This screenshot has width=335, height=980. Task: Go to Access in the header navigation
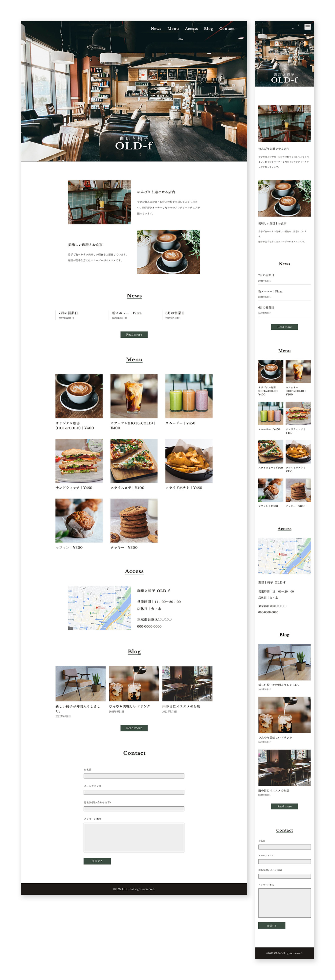191,29
